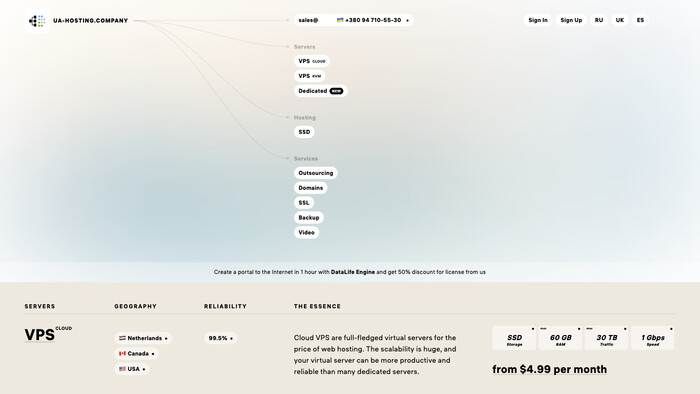Image resolution: width=700 pixels, height=394 pixels.
Task: Click the UA-Hosting dotted logo icon
Action: [37, 21]
